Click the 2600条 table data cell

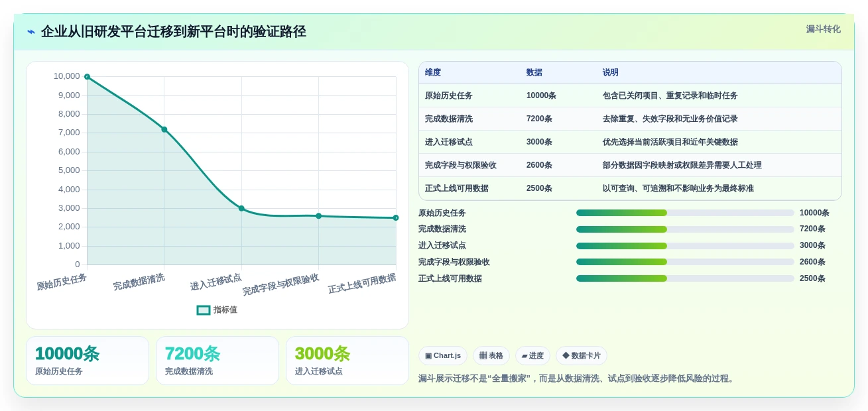[x=539, y=165]
